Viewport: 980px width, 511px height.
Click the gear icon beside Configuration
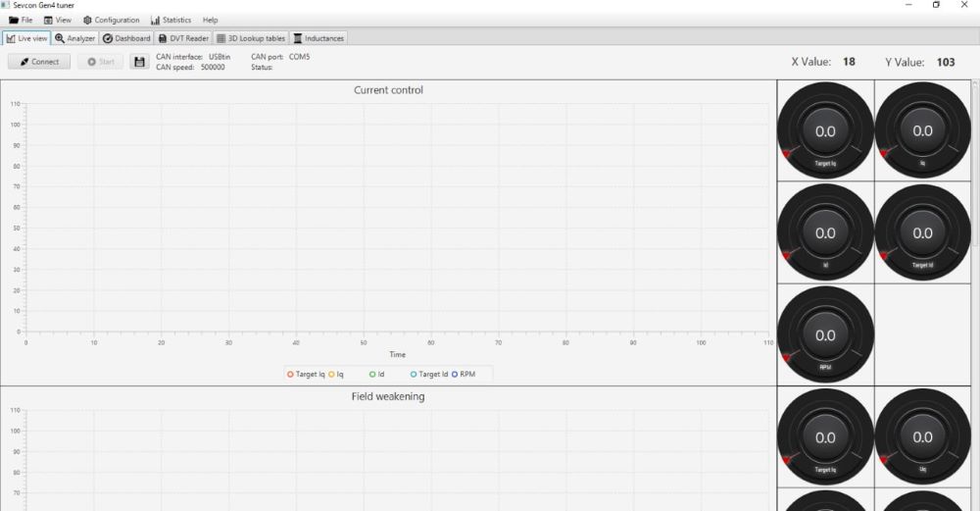coord(87,20)
